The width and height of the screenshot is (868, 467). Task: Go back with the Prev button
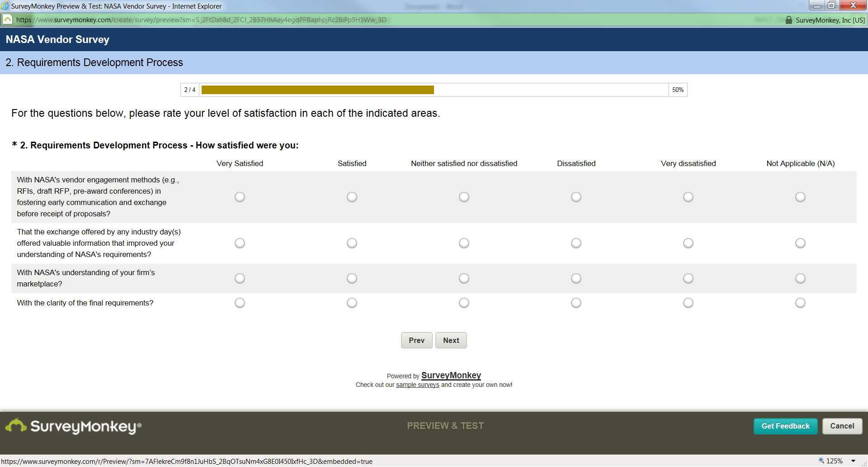click(x=416, y=340)
